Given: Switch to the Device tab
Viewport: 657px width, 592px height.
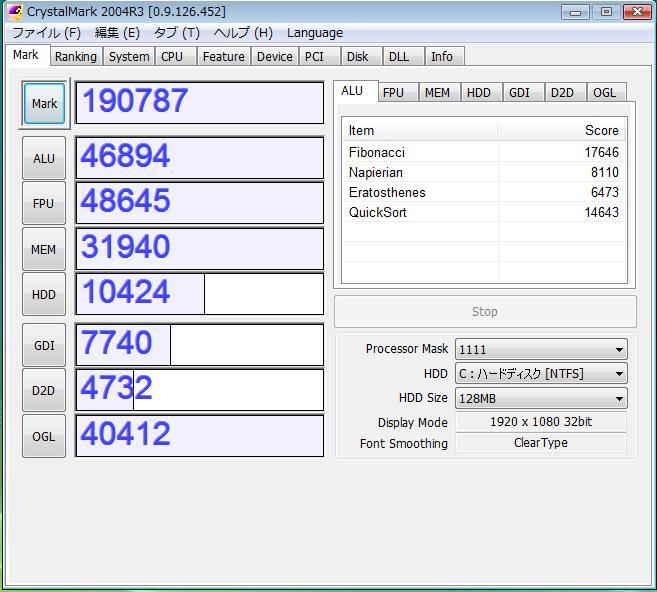Looking at the screenshot, I should [x=275, y=56].
